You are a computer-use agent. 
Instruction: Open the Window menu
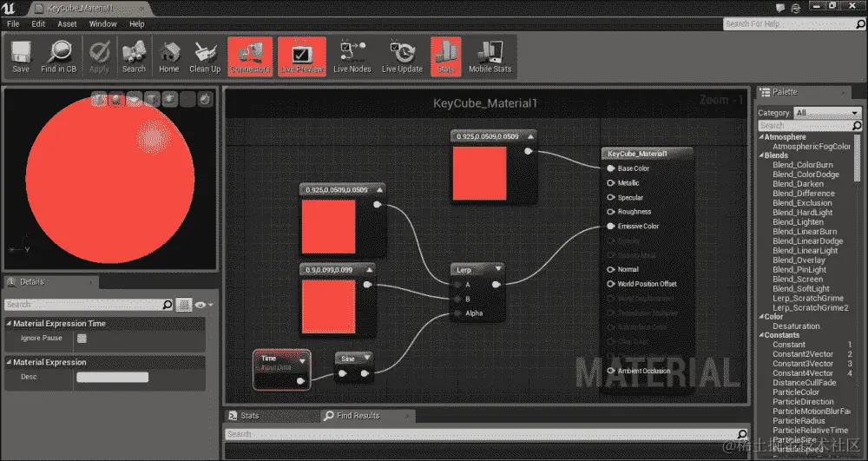(103, 23)
